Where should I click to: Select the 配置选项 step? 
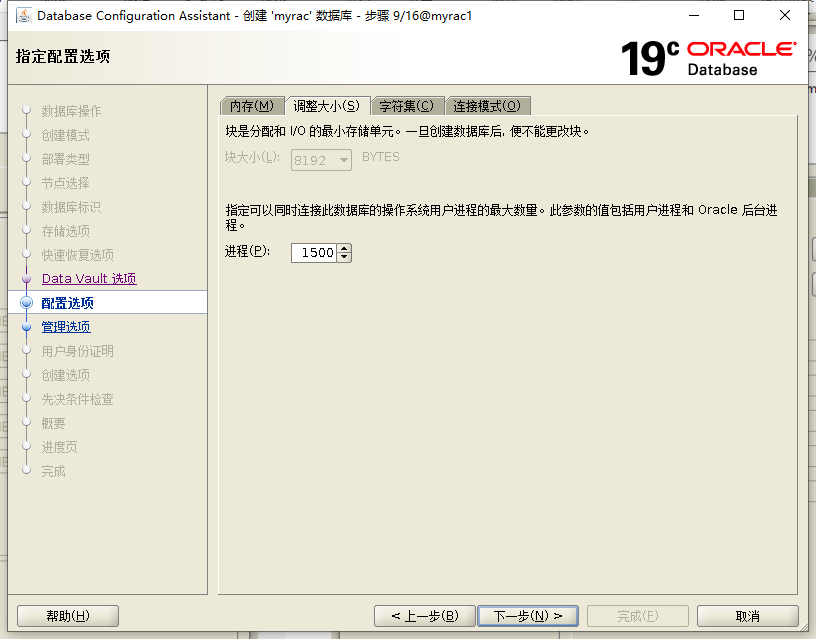click(x=68, y=303)
